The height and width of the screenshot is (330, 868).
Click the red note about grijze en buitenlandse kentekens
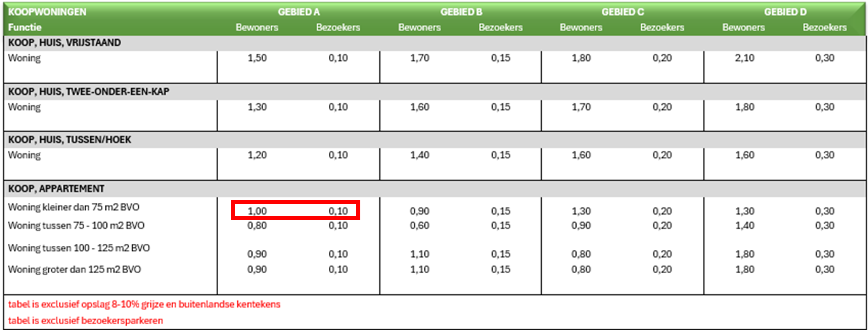pos(144,304)
